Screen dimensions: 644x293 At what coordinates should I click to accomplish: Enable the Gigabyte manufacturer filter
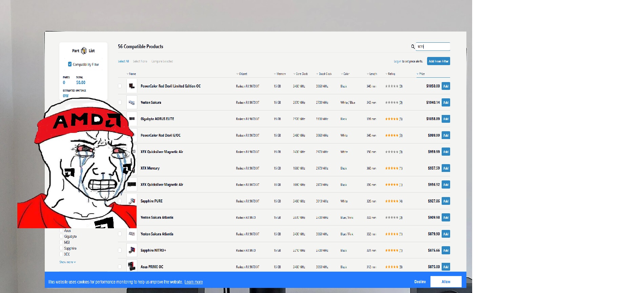tap(61, 236)
